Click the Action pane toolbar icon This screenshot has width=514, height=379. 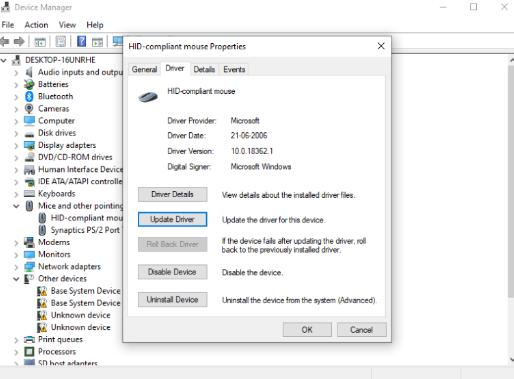[97, 42]
